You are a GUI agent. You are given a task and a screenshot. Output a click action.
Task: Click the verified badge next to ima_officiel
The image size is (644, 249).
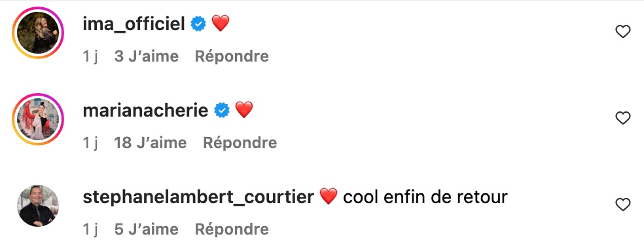(198, 24)
